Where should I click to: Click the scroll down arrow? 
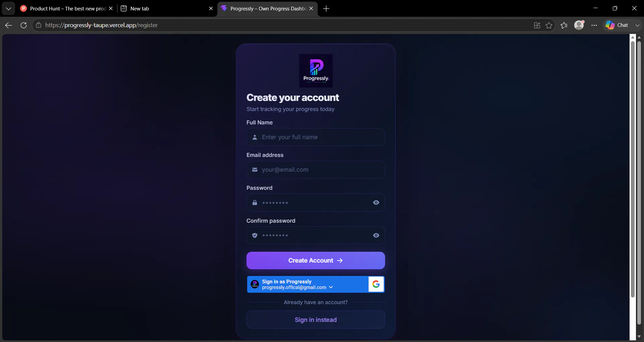[639, 336]
